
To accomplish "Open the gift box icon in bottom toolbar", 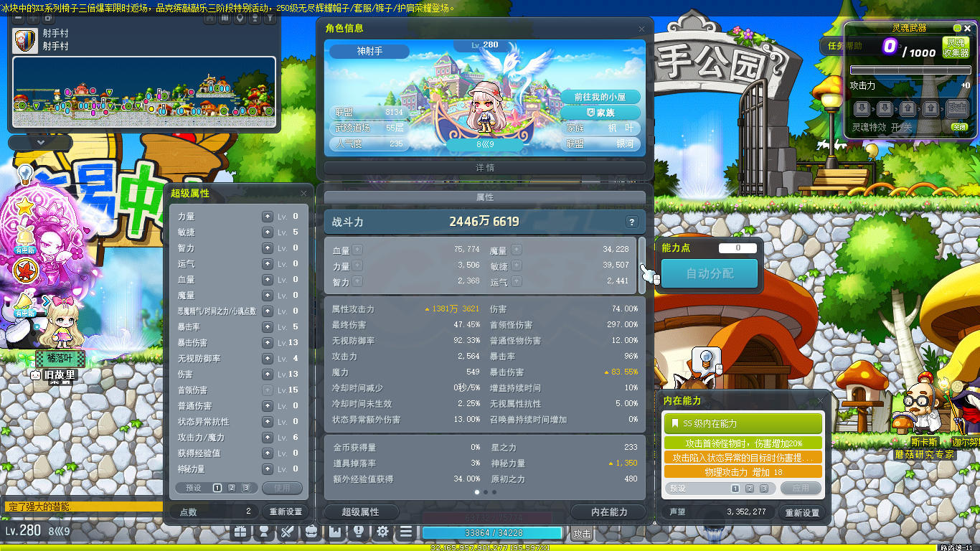I will [x=240, y=532].
